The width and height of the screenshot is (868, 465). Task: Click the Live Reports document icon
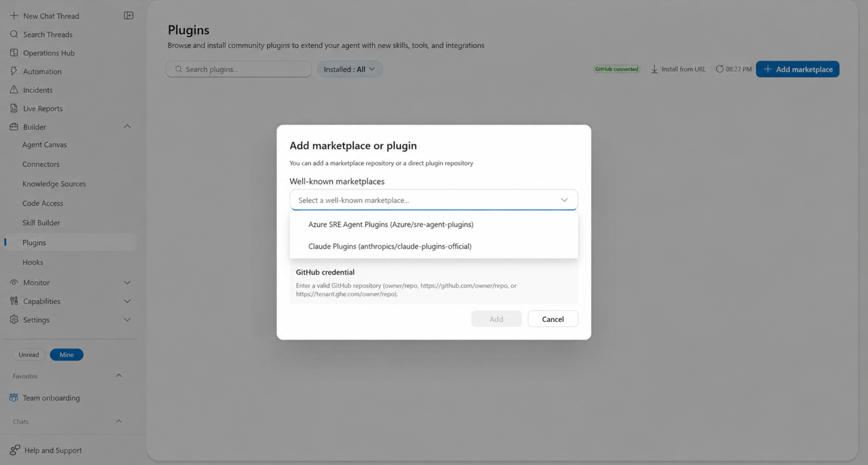[14, 108]
